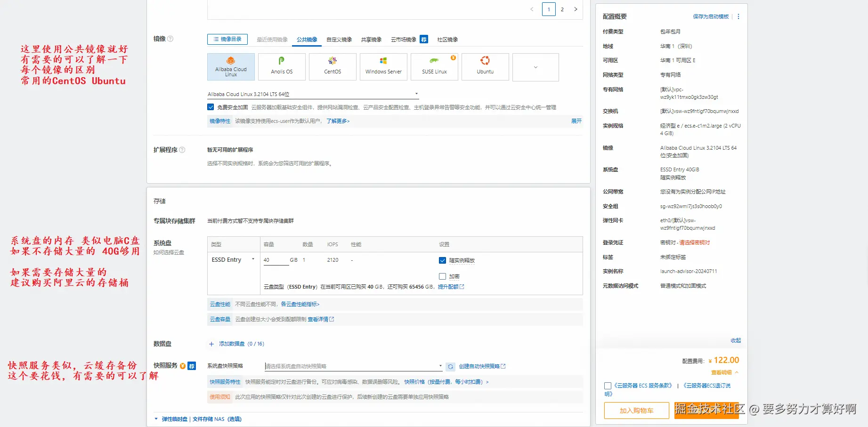This screenshot has width=868, height=427.
Task: Click security group sg-wz92wml7js3s0hoob0y0
Action: click(x=691, y=206)
